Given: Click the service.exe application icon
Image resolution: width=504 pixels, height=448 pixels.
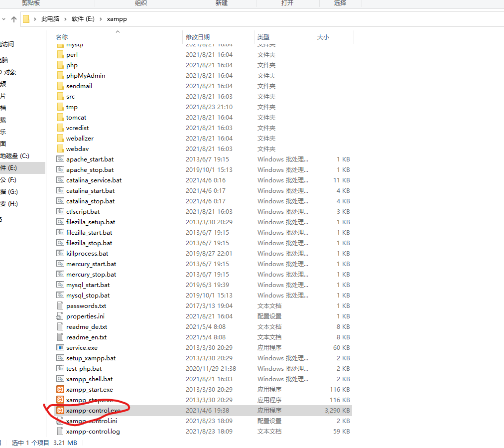Looking at the screenshot, I should pos(60,348).
